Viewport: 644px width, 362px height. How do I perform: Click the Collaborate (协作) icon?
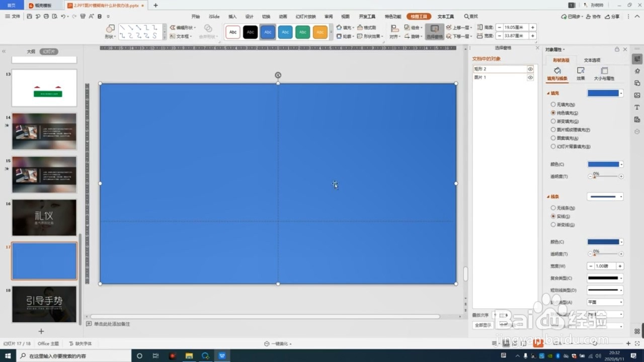(589, 17)
